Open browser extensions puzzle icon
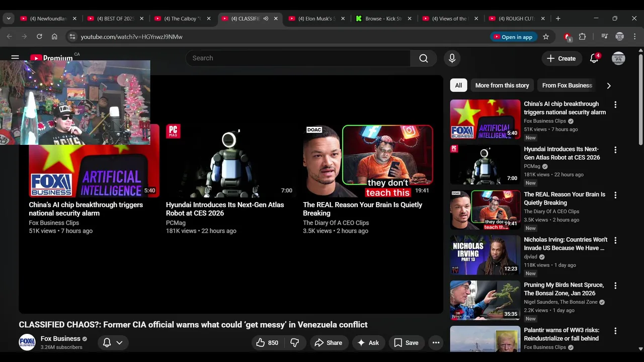Image resolution: width=644 pixels, height=362 pixels. tap(583, 37)
